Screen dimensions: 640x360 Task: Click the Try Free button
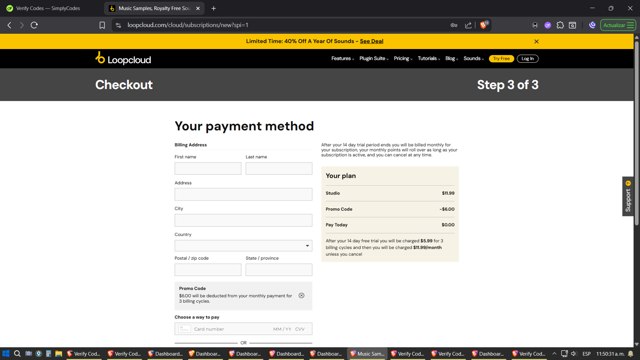pyautogui.click(x=501, y=59)
